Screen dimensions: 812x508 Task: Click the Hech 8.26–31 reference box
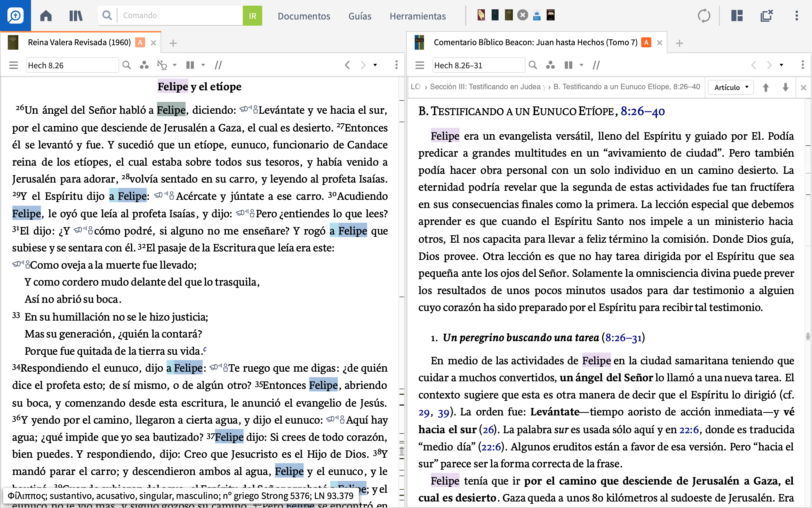pyautogui.click(x=479, y=65)
